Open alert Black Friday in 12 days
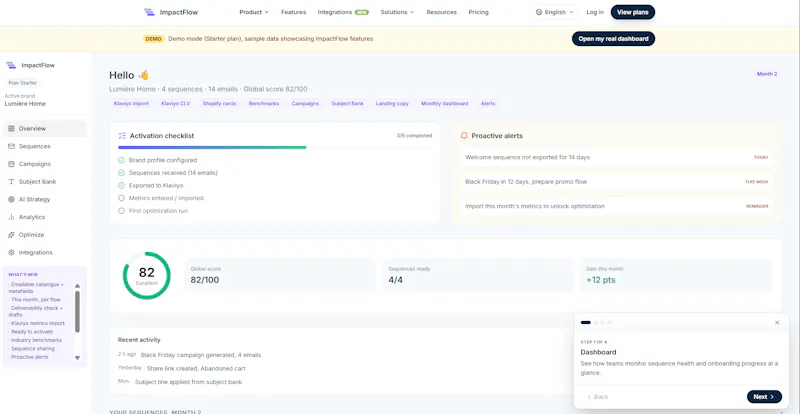 tap(616, 182)
